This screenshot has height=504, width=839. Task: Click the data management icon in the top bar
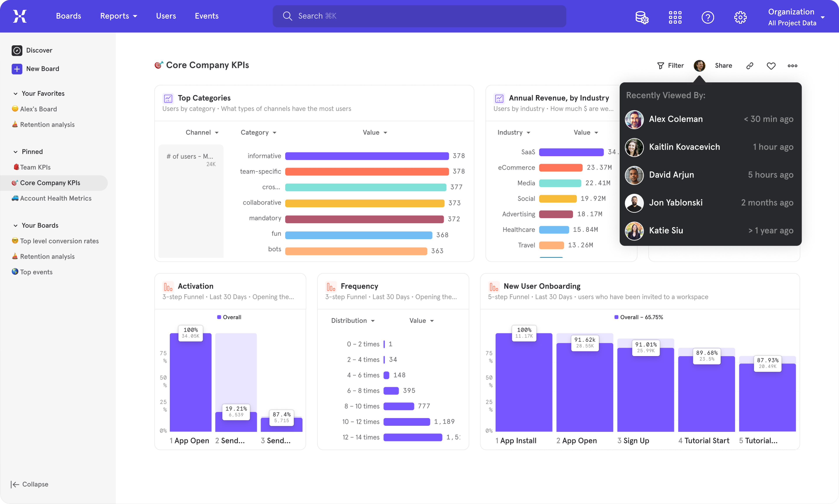pyautogui.click(x=642, y=17)
